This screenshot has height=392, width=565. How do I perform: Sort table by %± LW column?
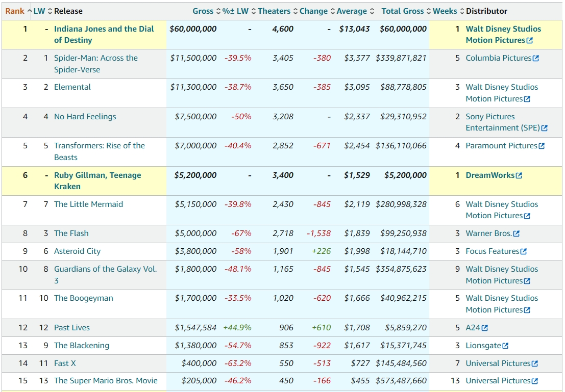point(239,11)
